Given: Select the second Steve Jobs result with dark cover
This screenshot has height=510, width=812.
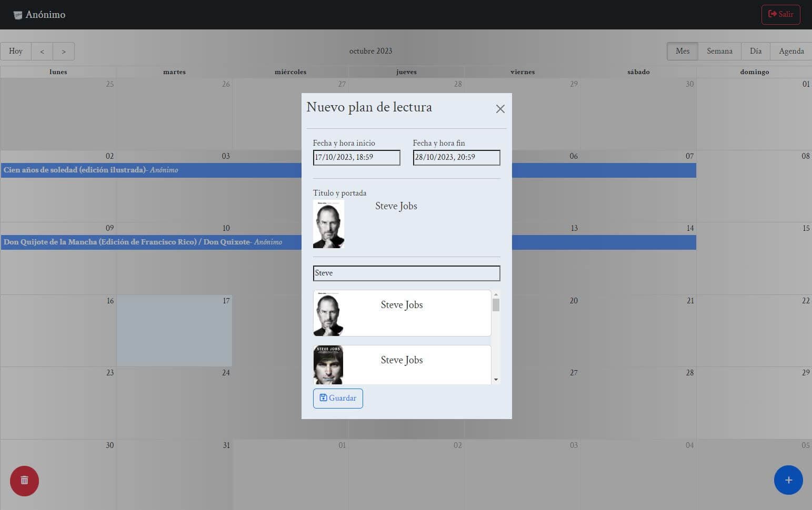Looking at the screenshot, I should pyautogui.click(x=402, y=365).
